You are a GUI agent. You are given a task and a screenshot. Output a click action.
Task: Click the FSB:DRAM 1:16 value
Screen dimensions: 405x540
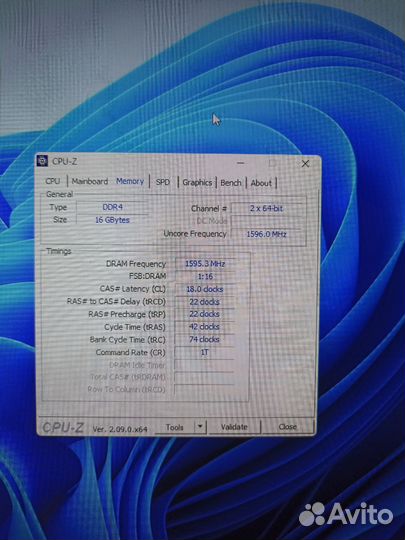pyautogui.click(x=205, y=277)
